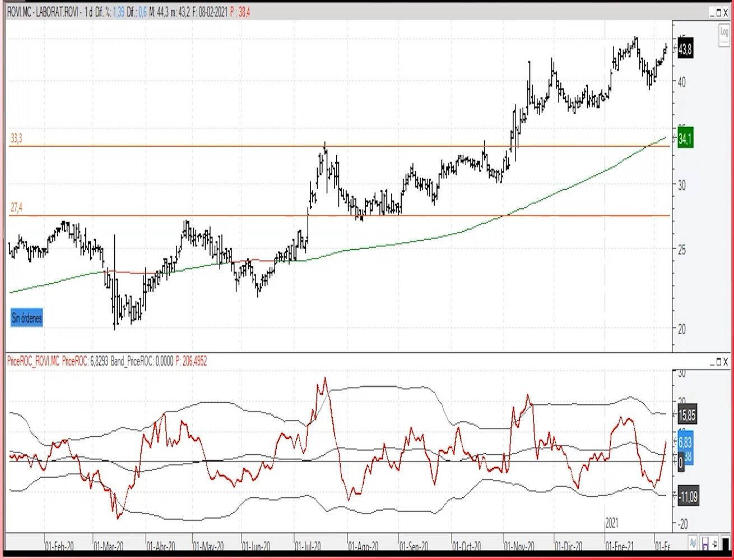Select the 33,3 resistance line label
This screenshot has height=560, width=734.
[16, 139]
